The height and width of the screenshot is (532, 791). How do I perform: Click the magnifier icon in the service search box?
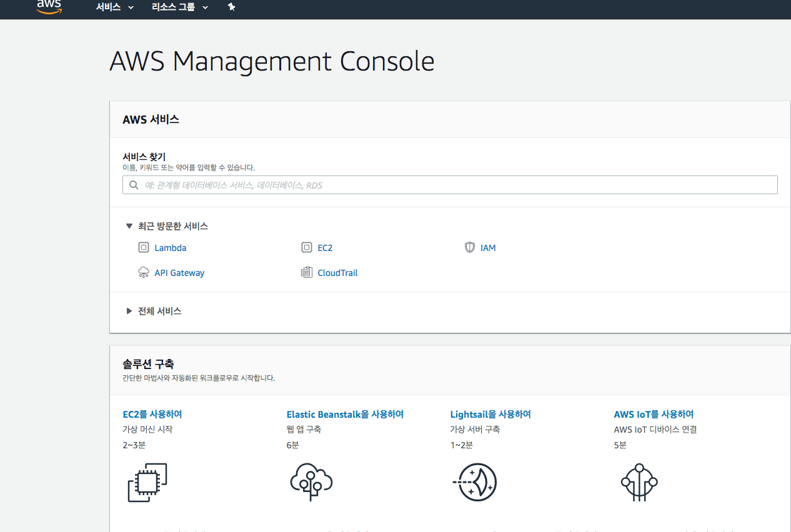(134, 185)
